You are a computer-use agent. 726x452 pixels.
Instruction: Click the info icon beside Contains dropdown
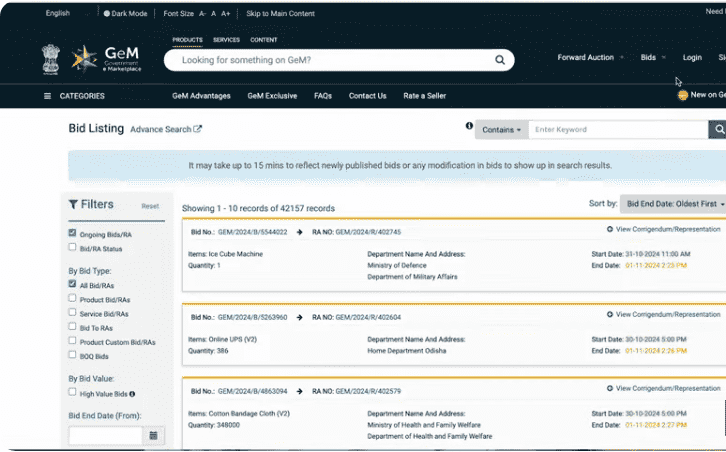(469, 127)
